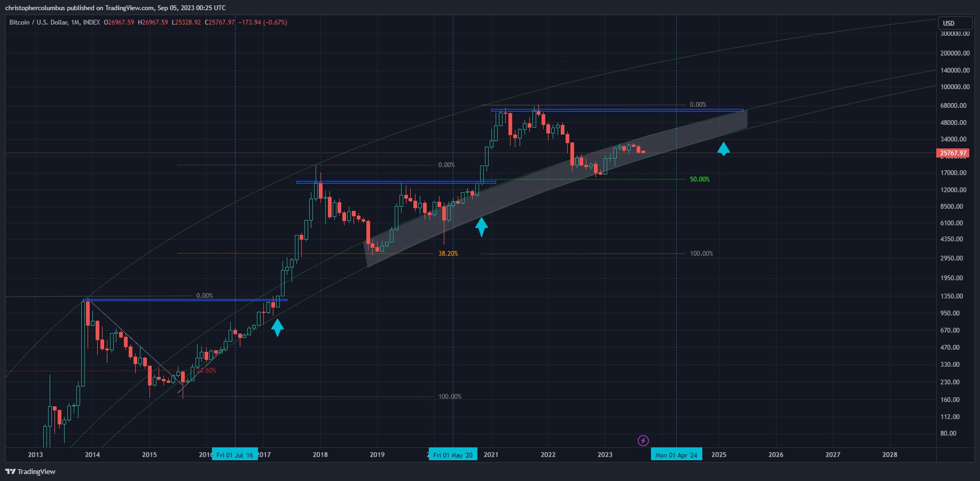Select the 100.00% label below the 2015 low

tap(450, 397)
